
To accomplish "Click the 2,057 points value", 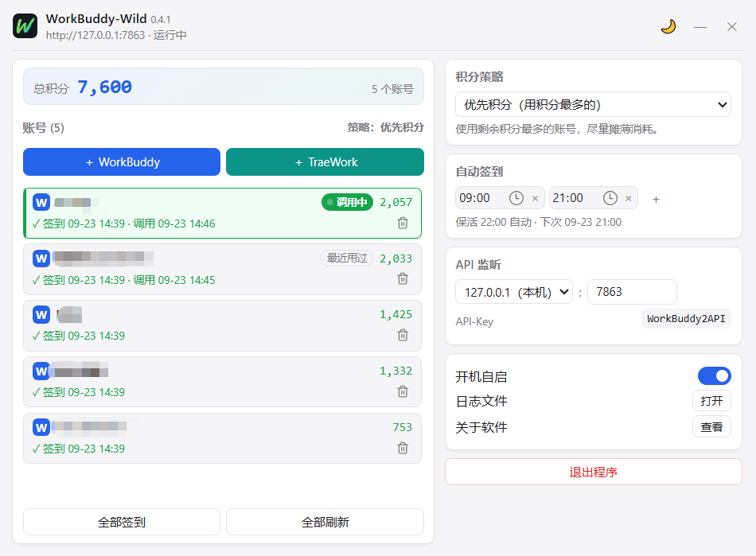I will coord(396,202).
